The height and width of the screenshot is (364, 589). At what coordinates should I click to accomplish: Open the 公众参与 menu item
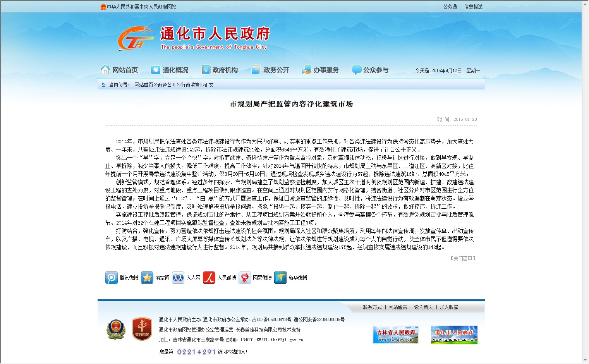[x=370, y=70]
